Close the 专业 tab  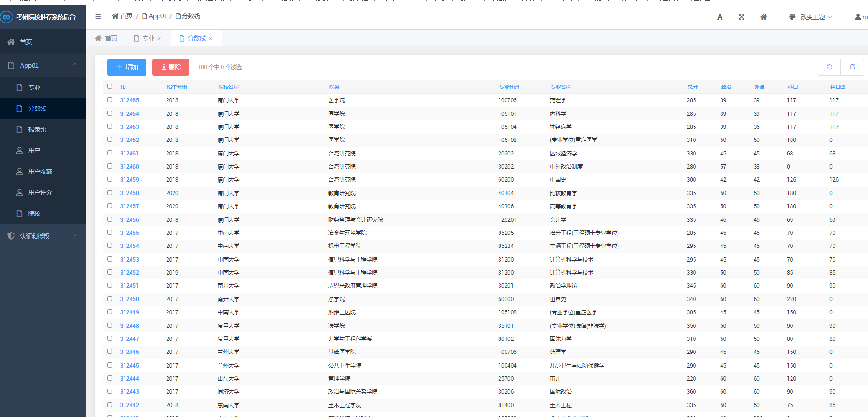[160, 39]
